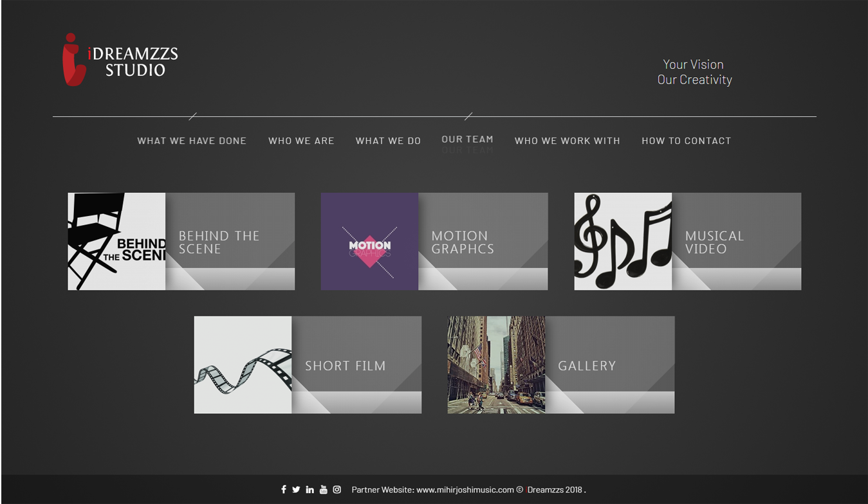The height and width of the screenshot is (504, 868).
Task: Select What We Do menu item
Action: pyautogui.click(x=388, y=141)
